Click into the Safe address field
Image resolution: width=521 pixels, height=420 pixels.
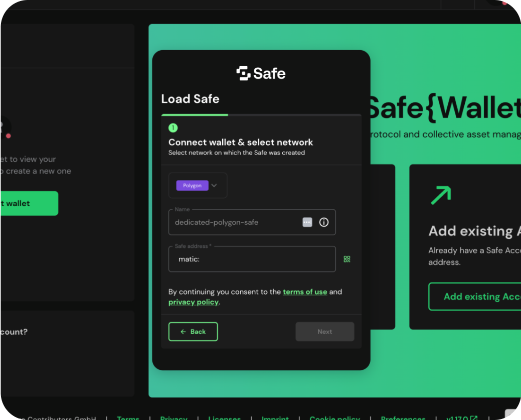[x=252, y=259]
